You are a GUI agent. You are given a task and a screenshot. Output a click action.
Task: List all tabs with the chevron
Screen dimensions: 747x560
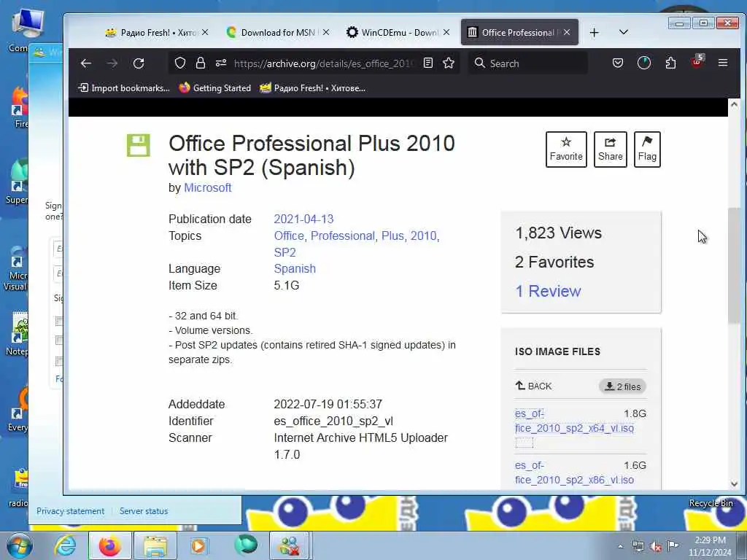coord(623,32)
